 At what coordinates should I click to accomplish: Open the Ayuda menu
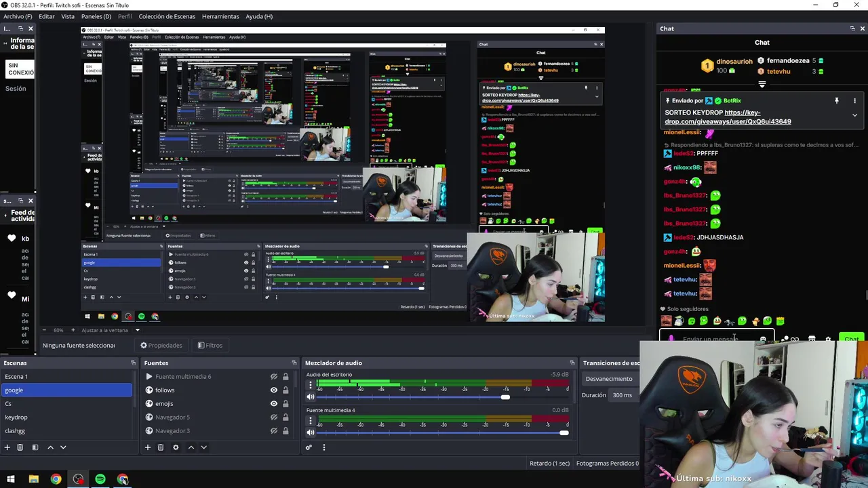click(x=259, y=16)
